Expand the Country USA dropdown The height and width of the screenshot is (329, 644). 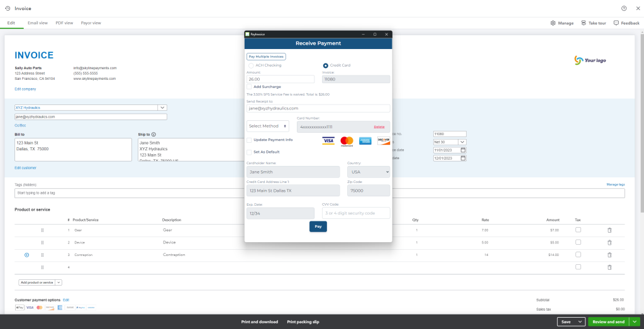click(368, 172)
